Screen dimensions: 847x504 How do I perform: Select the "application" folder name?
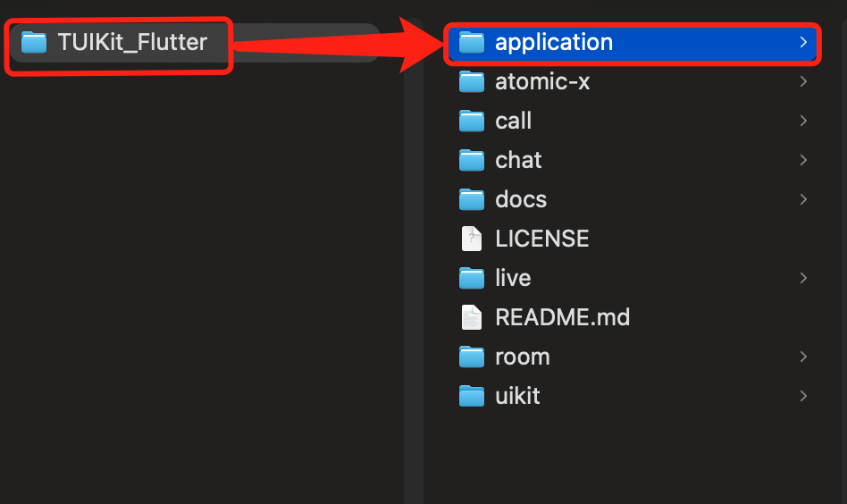click(554, 43)
